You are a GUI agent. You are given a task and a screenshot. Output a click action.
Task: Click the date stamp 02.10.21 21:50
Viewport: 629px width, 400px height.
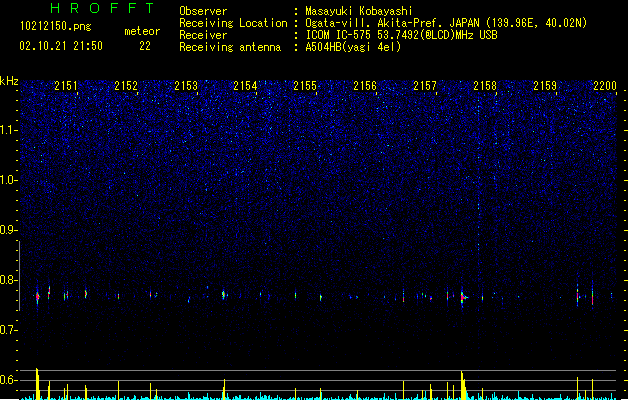point(61,46)
